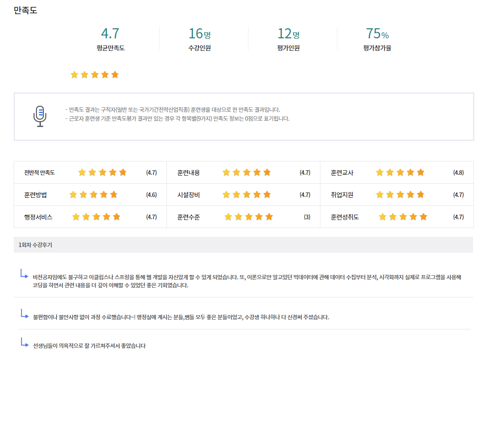Click the 전반적 만족도 star rating

pos(102,172)
